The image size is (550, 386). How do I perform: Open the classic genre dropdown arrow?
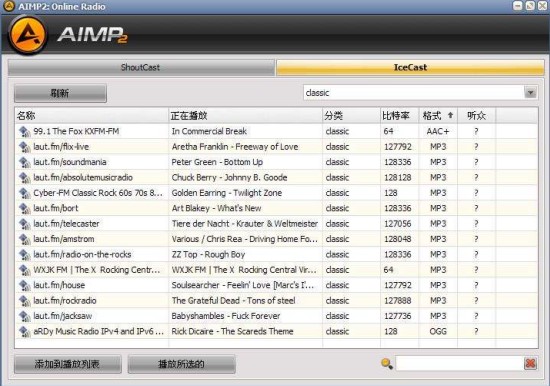530,93
